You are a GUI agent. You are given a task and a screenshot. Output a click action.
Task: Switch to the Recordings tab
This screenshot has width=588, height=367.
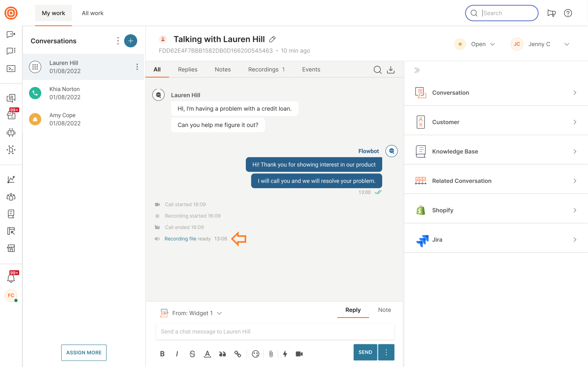click(x=266, y=69)
